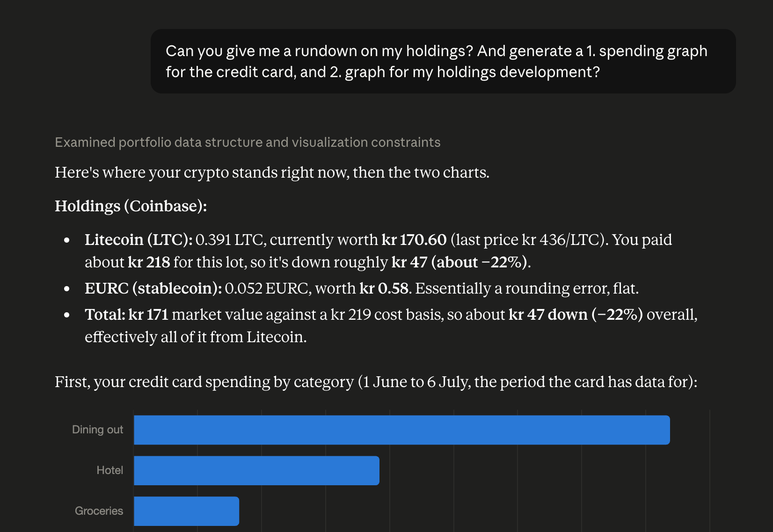Click the "kr 0.58" EURC value

[x=384, y=288]
